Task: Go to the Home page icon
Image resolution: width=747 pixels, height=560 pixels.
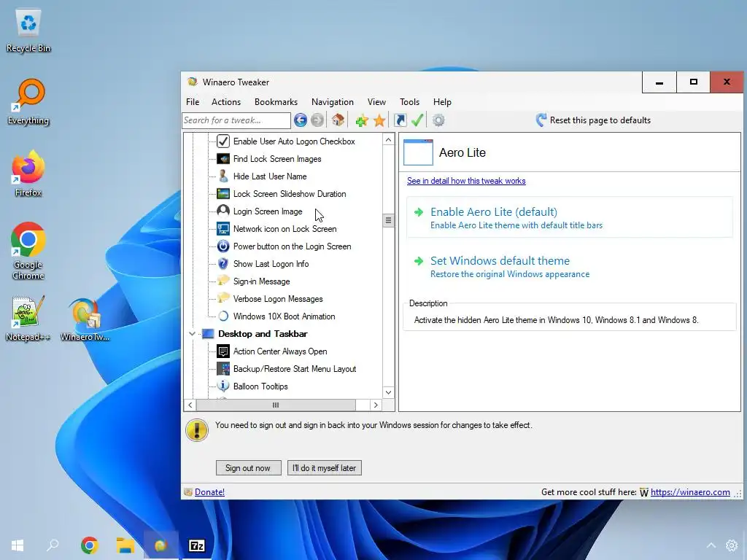Action: pyautogui.click(x=338, y=120)
